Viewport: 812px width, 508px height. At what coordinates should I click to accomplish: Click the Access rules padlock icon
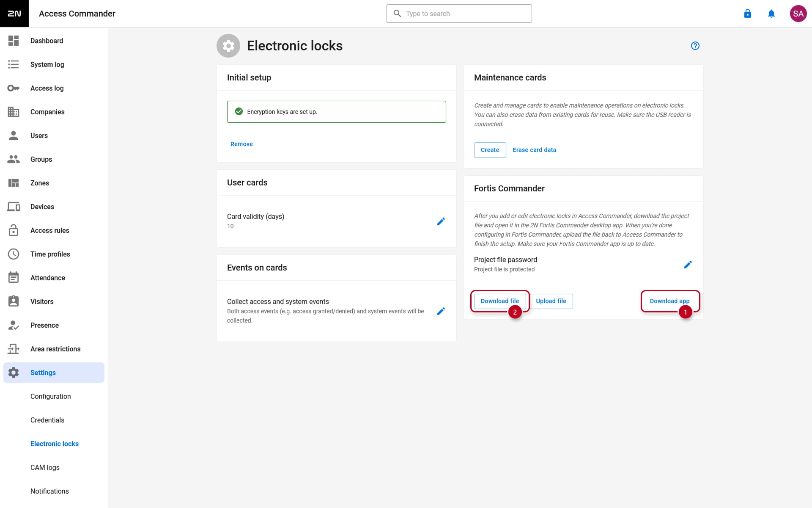coord(14,230)
